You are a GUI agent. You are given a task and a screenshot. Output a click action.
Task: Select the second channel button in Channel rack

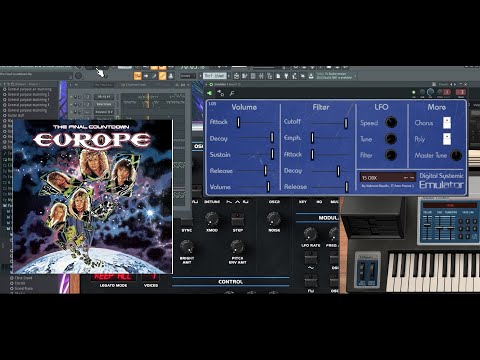click(104, 104)
